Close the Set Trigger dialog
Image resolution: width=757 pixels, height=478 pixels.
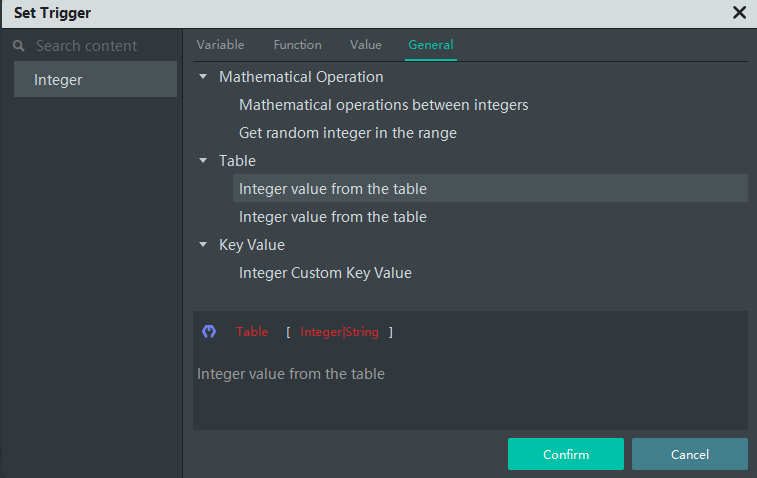(739, 13)
